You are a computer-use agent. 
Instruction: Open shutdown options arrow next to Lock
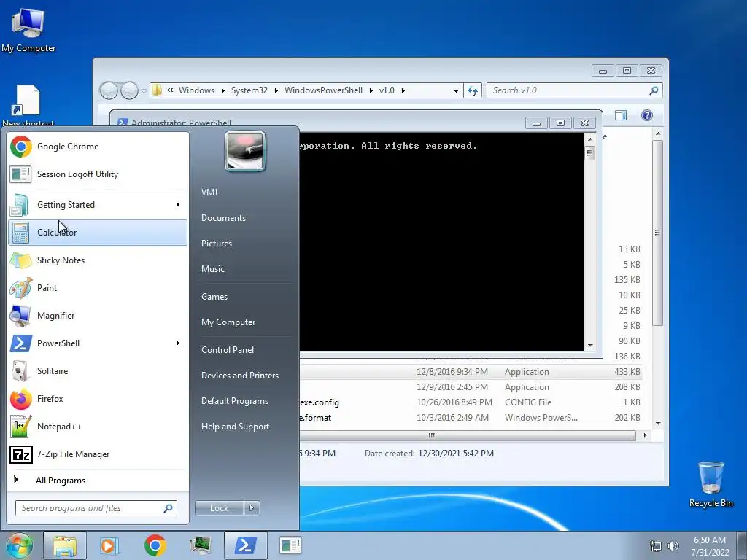pos(252,508)
